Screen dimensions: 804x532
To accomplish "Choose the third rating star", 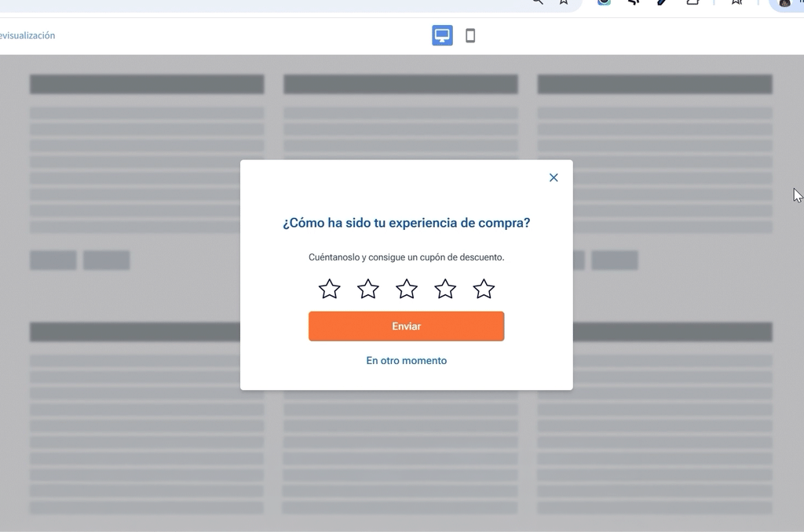I will tap(407, 289).
